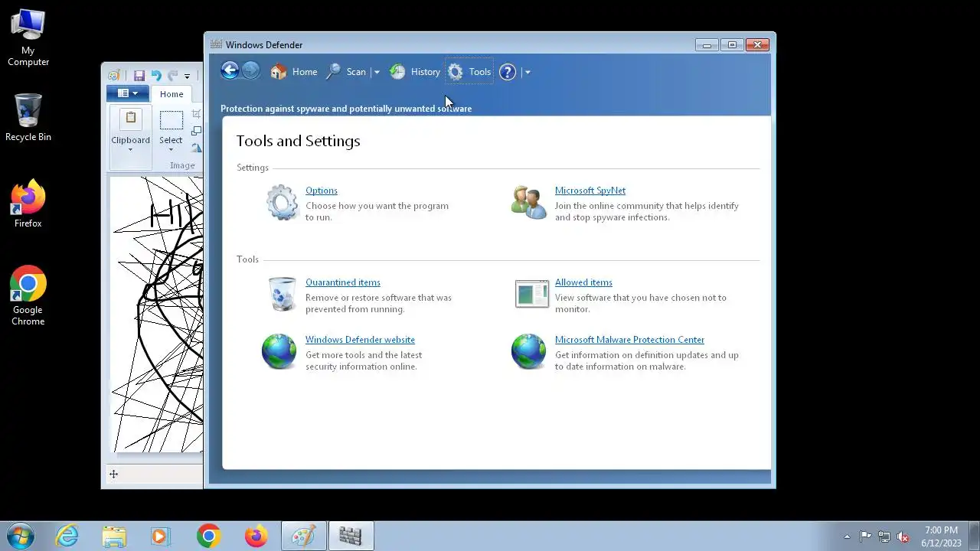This screenshot has width=980, height=551.
Task: Open Customize Quick Access Toolbar dropdown in Paint
Action: [187, 77]
